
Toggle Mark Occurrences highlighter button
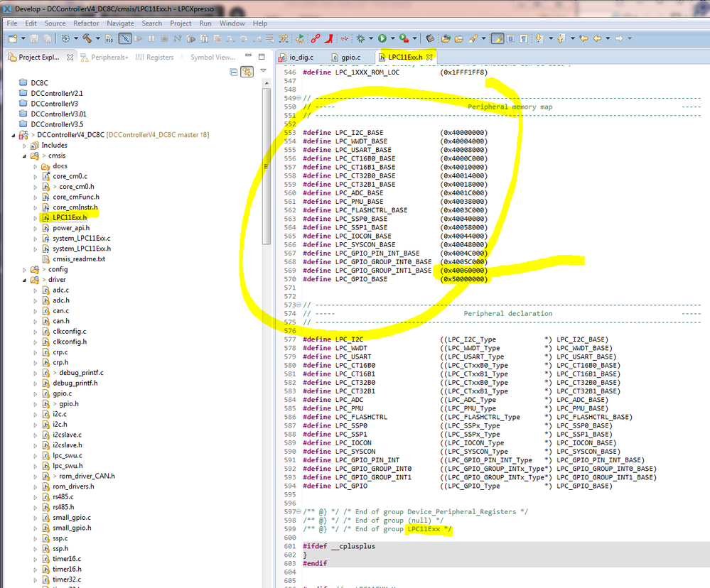(x=497, y=38)
